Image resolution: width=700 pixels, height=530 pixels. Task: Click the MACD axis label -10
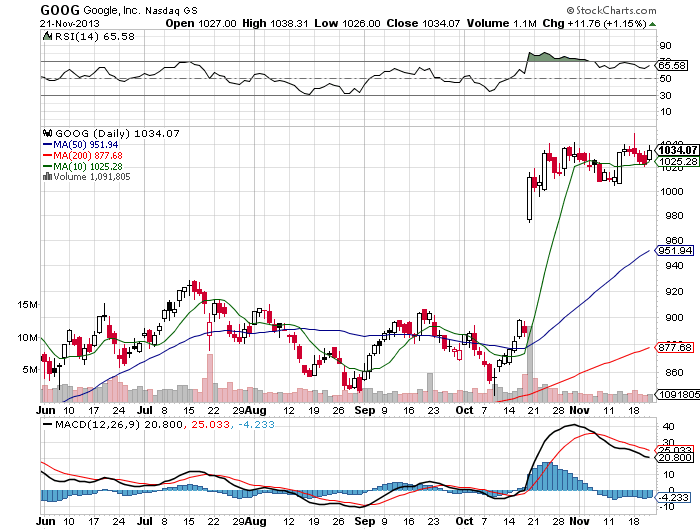click(667, 507)
